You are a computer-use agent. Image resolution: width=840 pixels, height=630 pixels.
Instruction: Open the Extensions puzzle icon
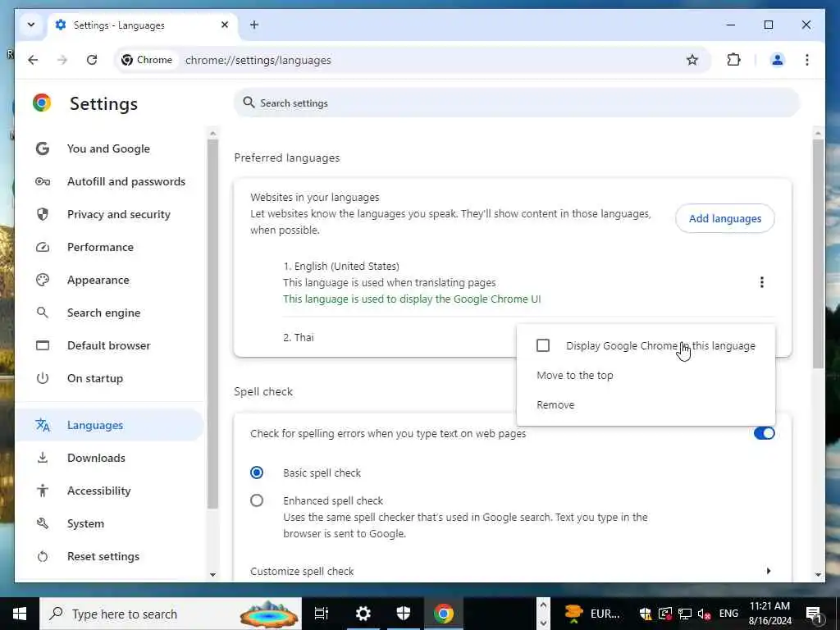coord(733,60)
